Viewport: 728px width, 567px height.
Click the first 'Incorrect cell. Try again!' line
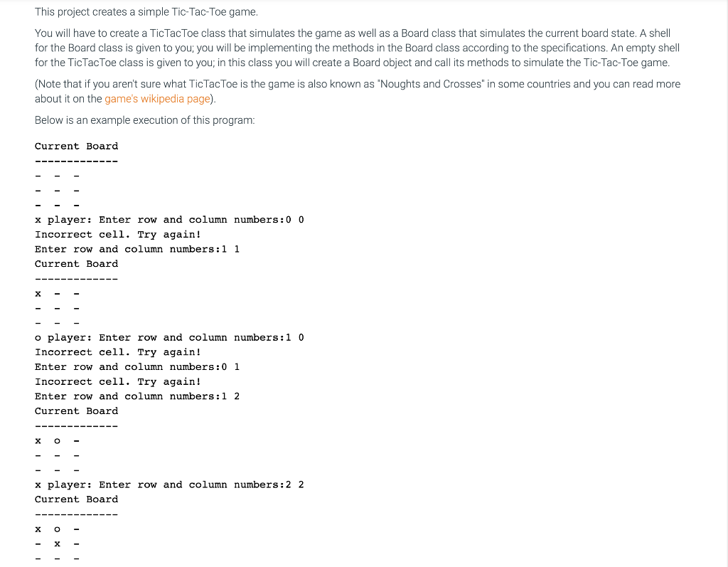pyautogui.click(x=118, y=235)
